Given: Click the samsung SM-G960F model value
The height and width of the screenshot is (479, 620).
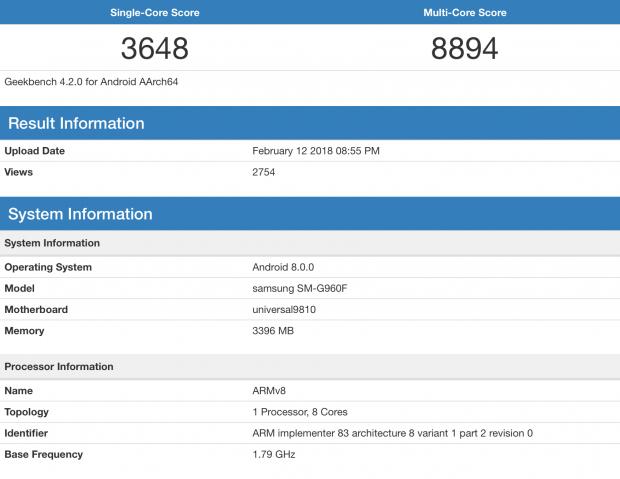Looking at the screenshot, I should (x=299, y=288).
